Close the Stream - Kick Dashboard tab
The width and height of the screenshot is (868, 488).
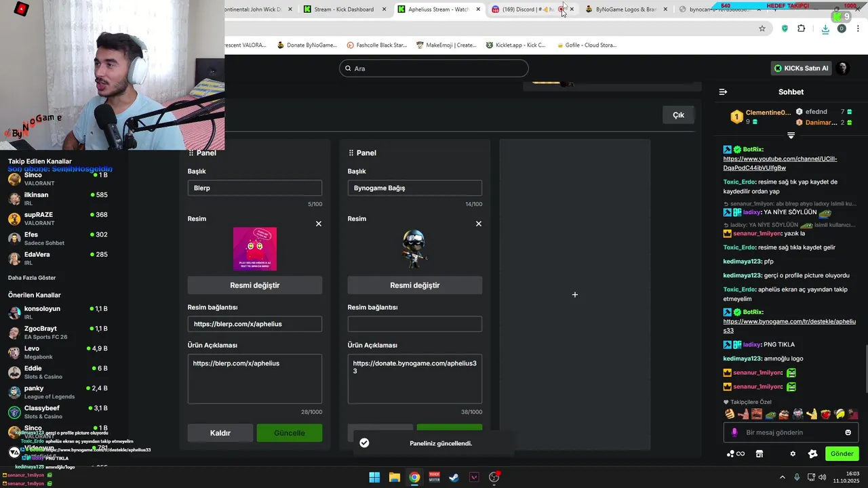[384, 9]
